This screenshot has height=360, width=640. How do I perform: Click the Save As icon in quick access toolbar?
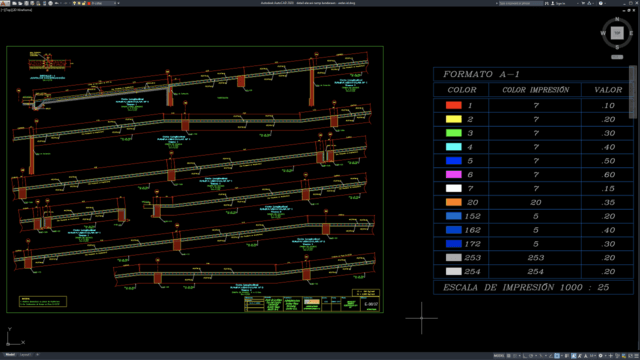pyautogui.click(x=32, y=3)
